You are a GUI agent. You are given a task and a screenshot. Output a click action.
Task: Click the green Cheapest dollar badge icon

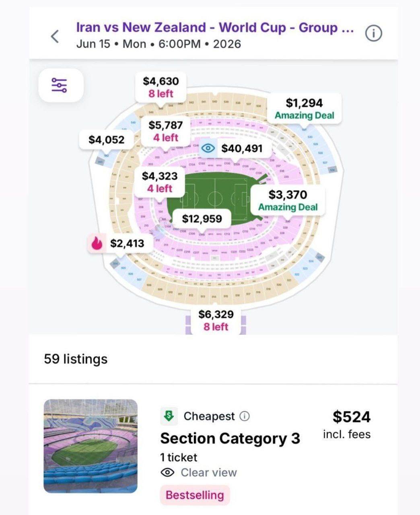[169, 416]
